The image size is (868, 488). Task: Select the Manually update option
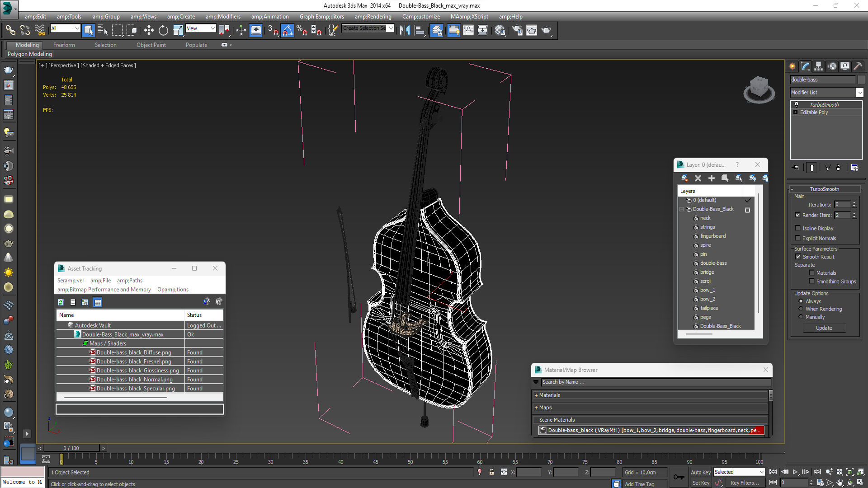pos(801,317)
